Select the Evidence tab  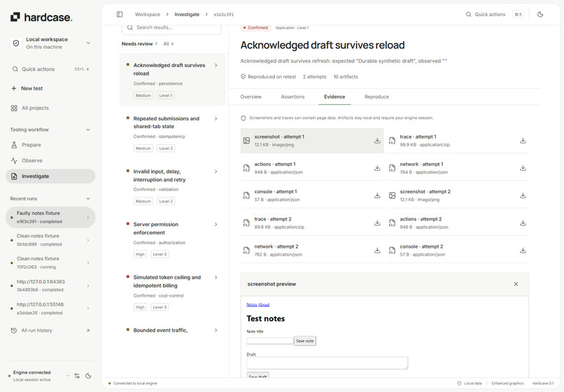334,97
